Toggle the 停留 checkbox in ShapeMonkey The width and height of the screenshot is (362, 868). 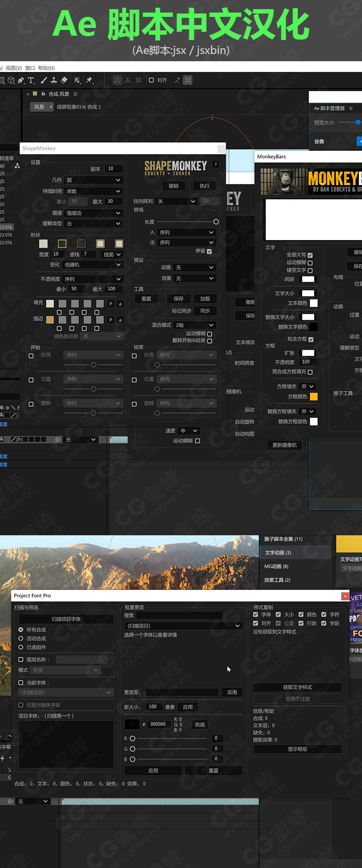point(209,251)
